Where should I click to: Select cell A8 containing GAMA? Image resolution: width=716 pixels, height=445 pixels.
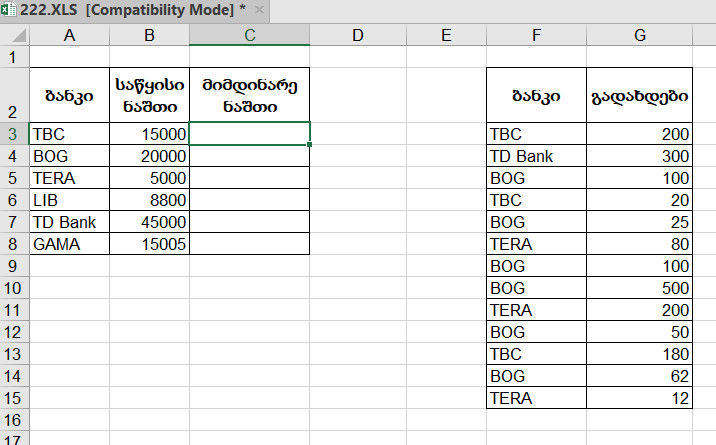69,244
